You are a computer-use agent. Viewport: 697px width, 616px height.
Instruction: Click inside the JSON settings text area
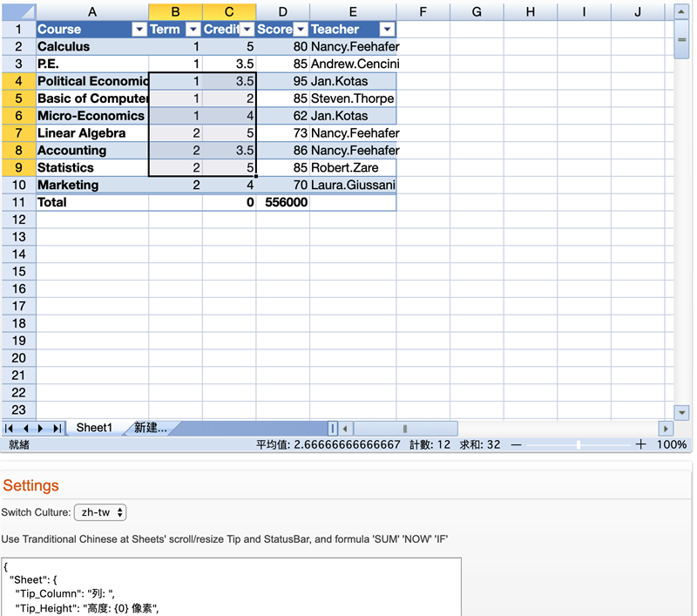pyautogui.click(x=231, y=588)
